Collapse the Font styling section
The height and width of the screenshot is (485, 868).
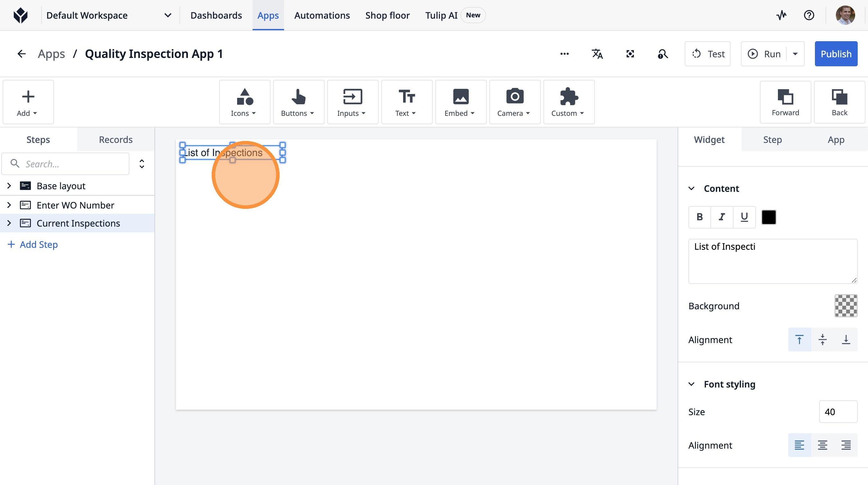691,384
